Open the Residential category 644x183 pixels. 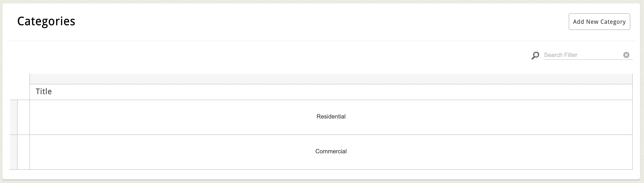click(331, 117)
